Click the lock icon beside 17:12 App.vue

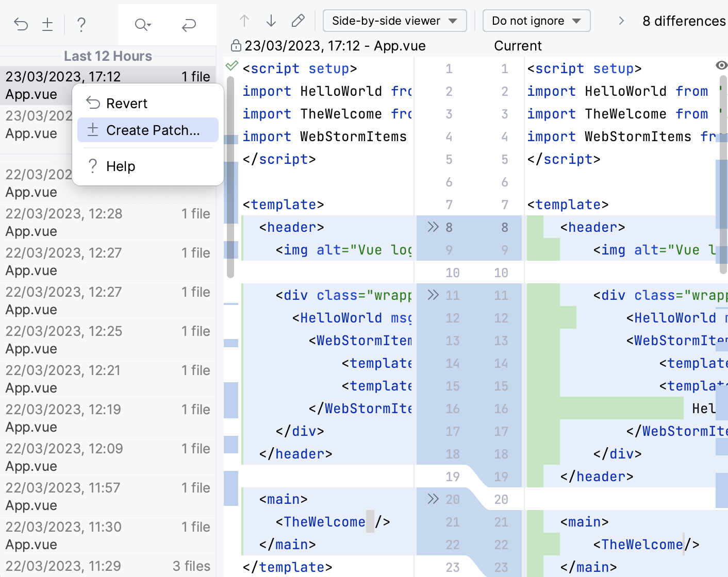[236, 46]
